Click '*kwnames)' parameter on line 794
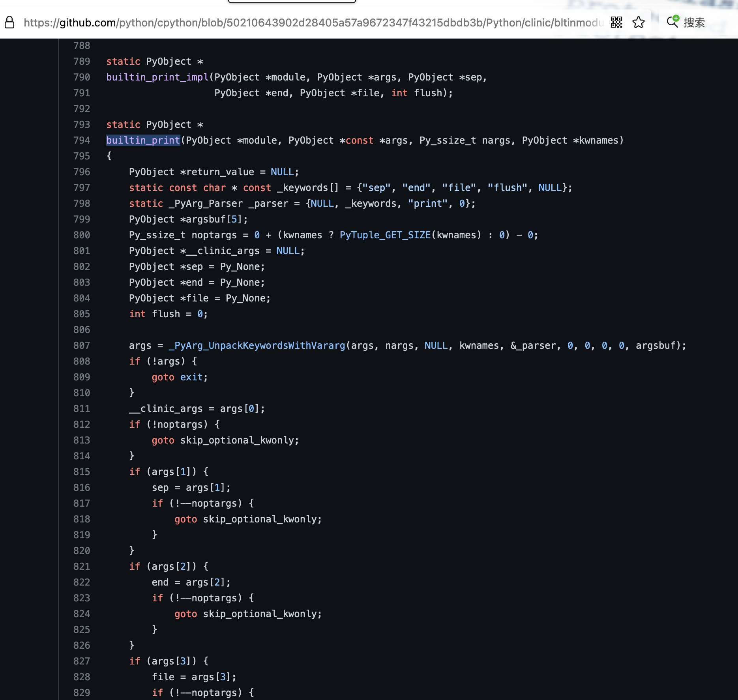Viewport: 738px width, 700px height. [598, 140]
